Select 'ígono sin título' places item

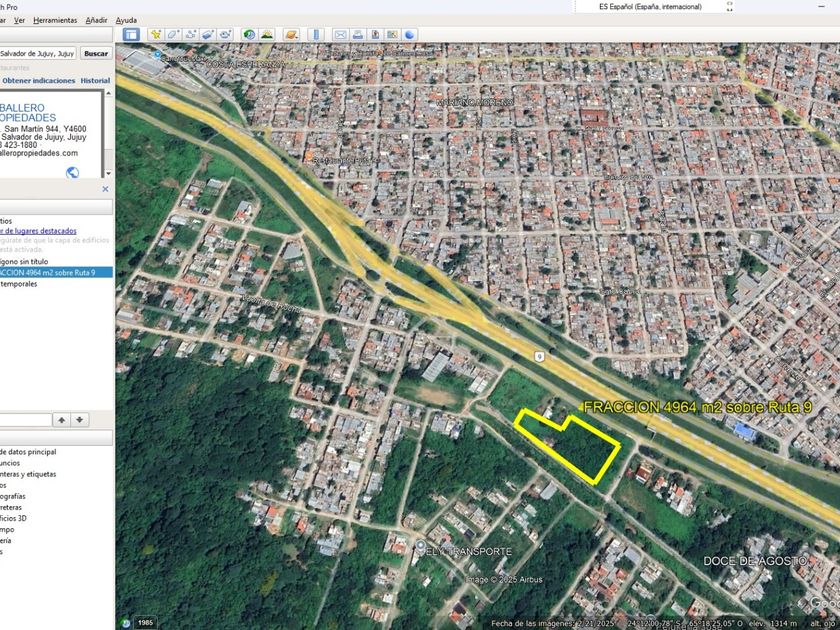tap(24, 261)
